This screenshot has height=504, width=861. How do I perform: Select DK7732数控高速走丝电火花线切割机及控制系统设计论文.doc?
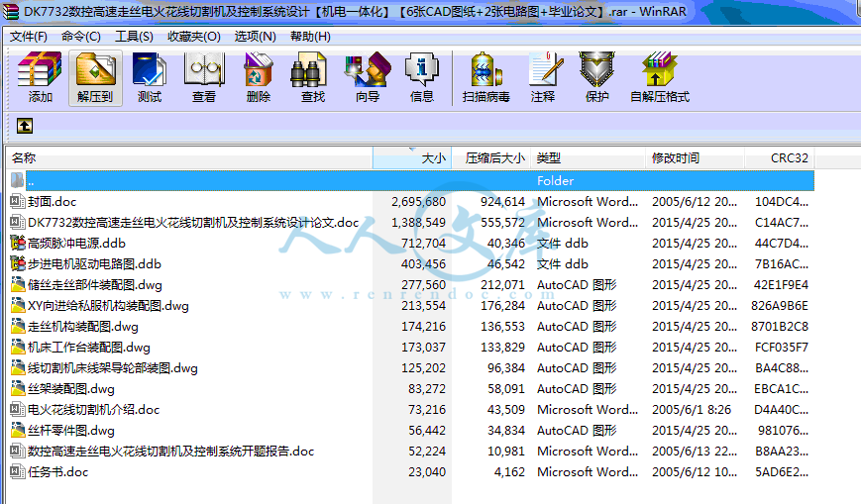coord(193,223)
